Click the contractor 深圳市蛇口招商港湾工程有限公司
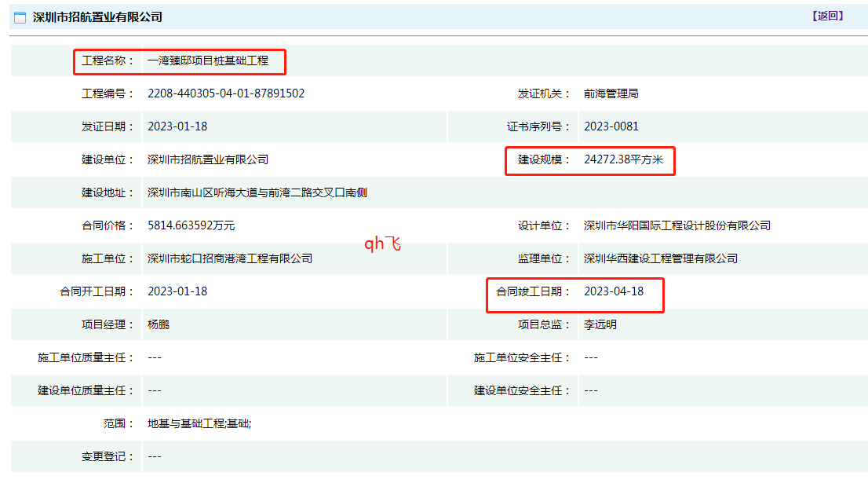This screenshot has height=498, width=868. [230, 258]
